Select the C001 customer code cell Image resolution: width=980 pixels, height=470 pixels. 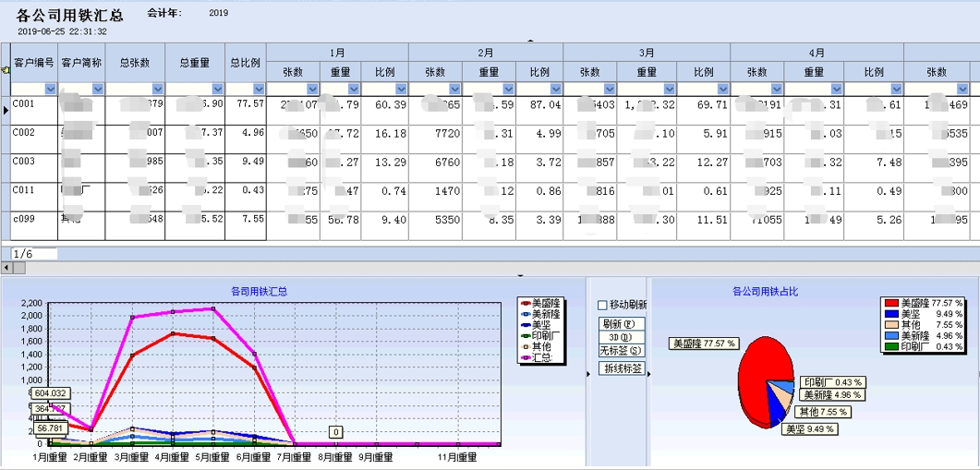coord(34,110)
